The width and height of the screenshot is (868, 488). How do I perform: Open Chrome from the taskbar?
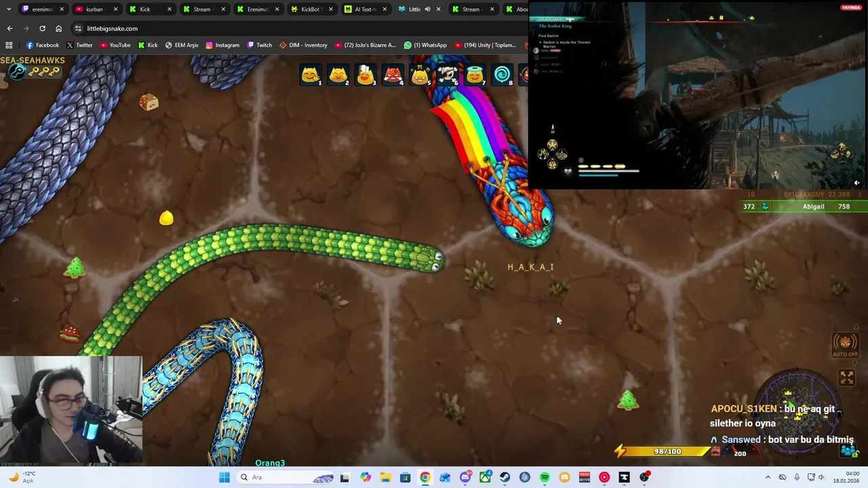coord(425,477)
